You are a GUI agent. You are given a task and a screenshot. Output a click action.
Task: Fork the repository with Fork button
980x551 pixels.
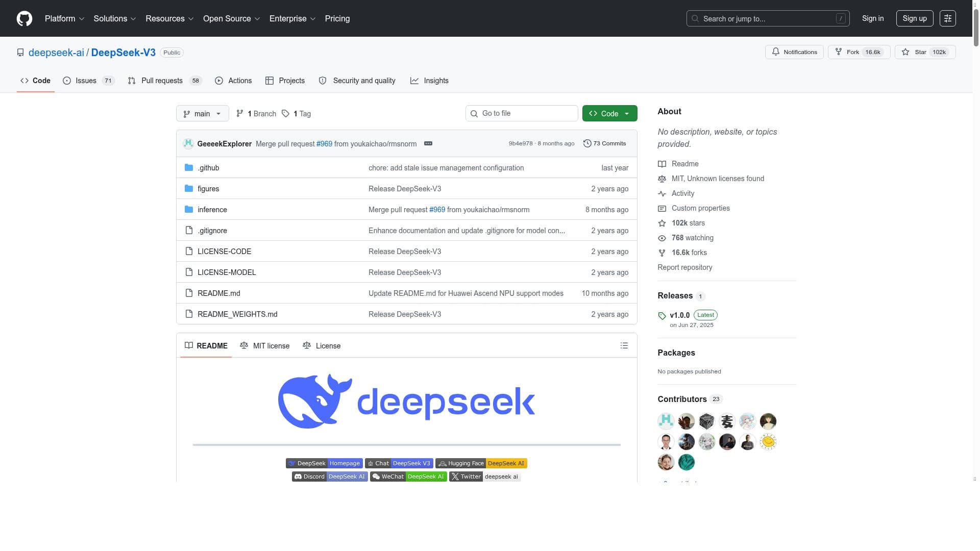click(x=859, y=52)
